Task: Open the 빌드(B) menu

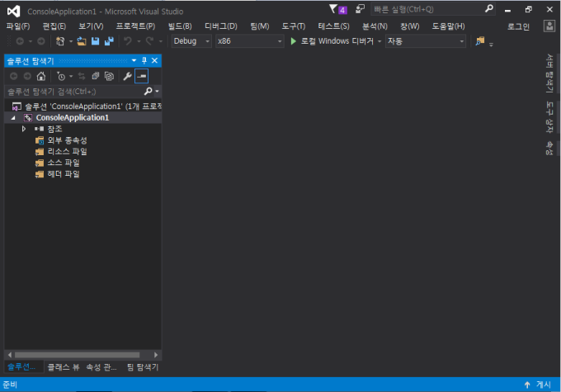Action: 180,26
